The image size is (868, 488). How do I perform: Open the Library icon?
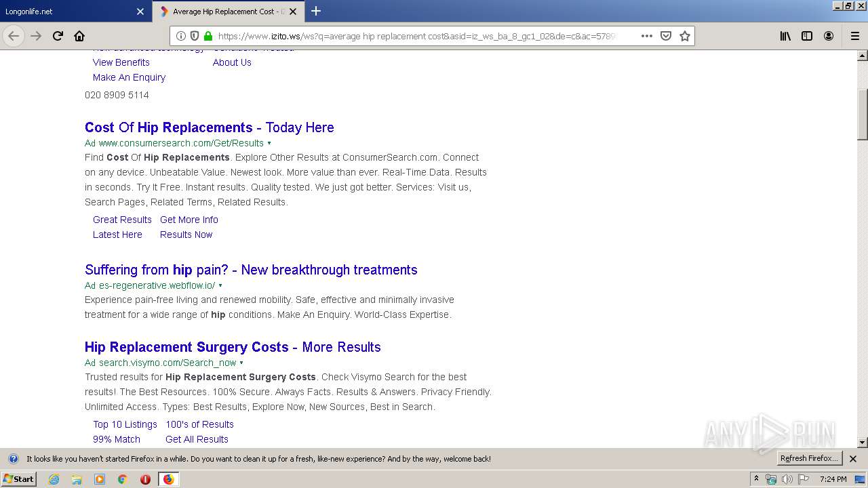click(x=785, y=36)
